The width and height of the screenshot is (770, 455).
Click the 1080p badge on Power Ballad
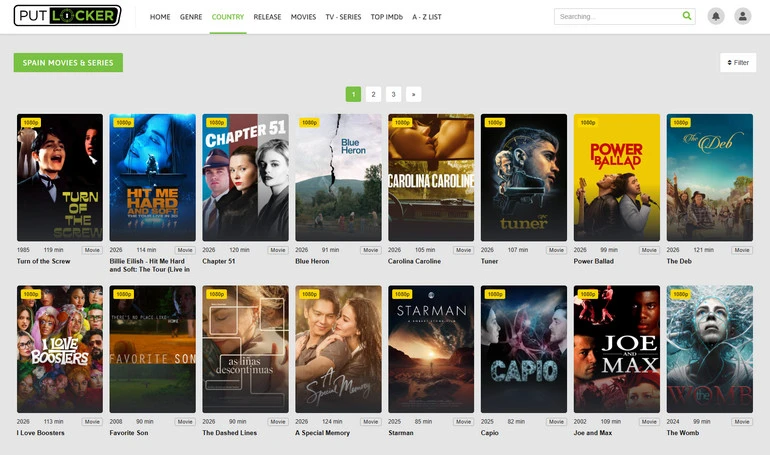pos(588,123)
